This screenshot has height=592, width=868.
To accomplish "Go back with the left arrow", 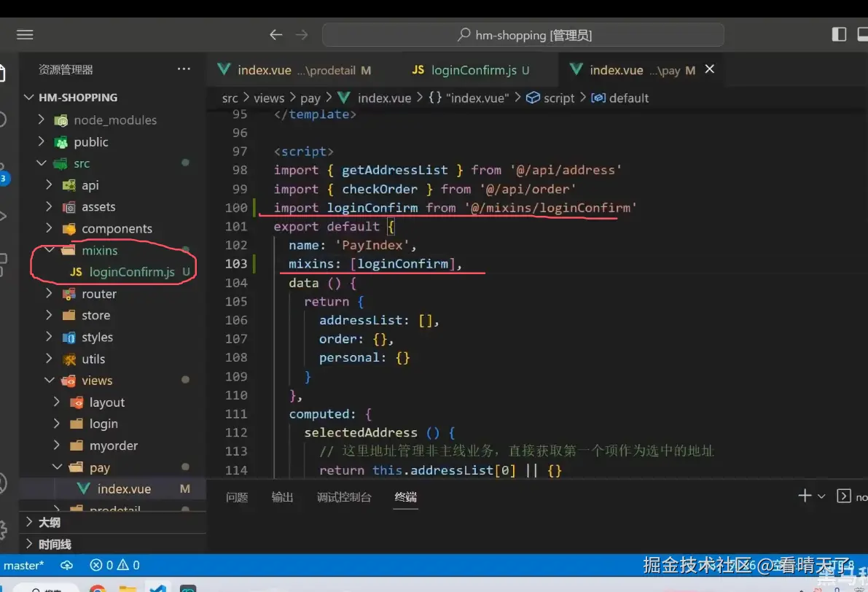I will tap(275, 35).
